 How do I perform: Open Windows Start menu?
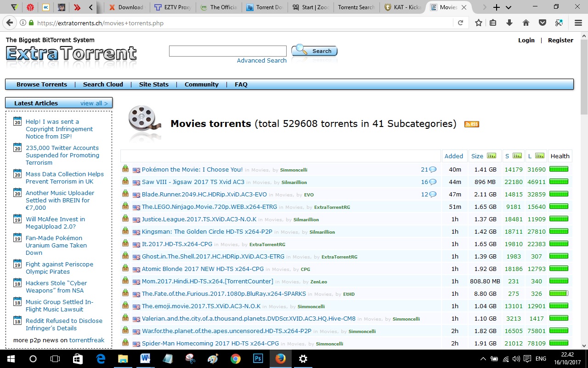click(11, 359)
